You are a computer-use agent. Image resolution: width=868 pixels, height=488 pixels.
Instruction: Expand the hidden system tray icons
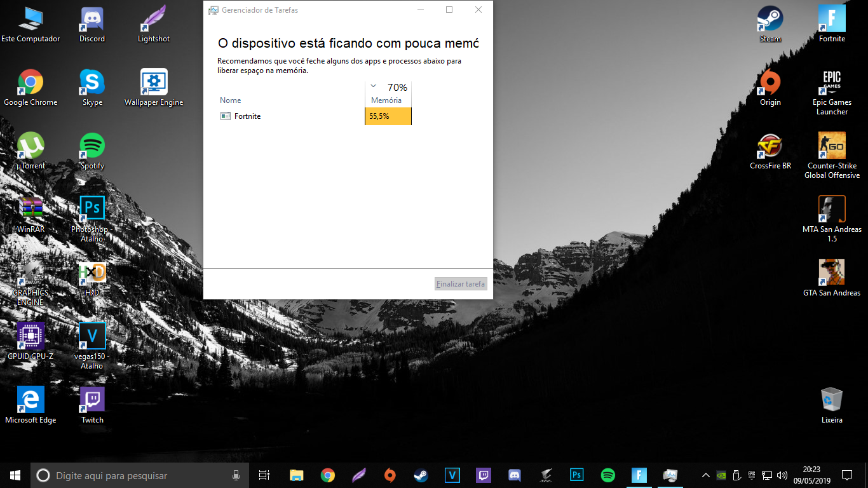706,475
